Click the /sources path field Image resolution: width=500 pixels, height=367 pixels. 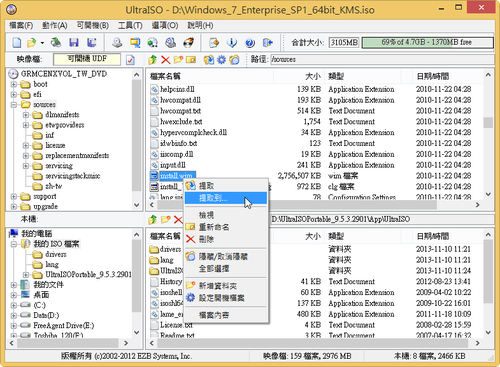point(382,60)
